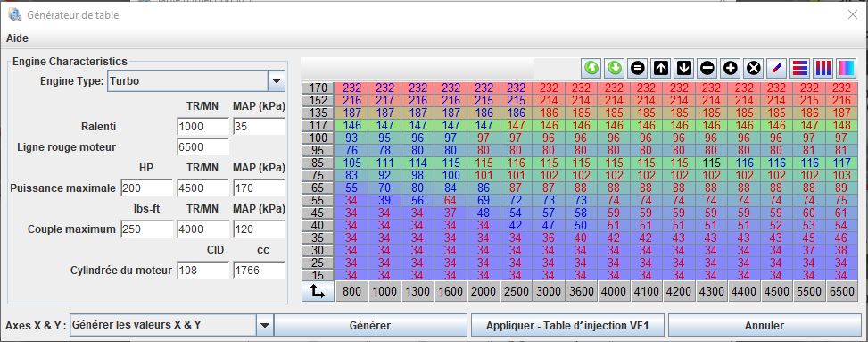
Task: Select the 2500 RPM column header
Action: click(x=517, y=292)
